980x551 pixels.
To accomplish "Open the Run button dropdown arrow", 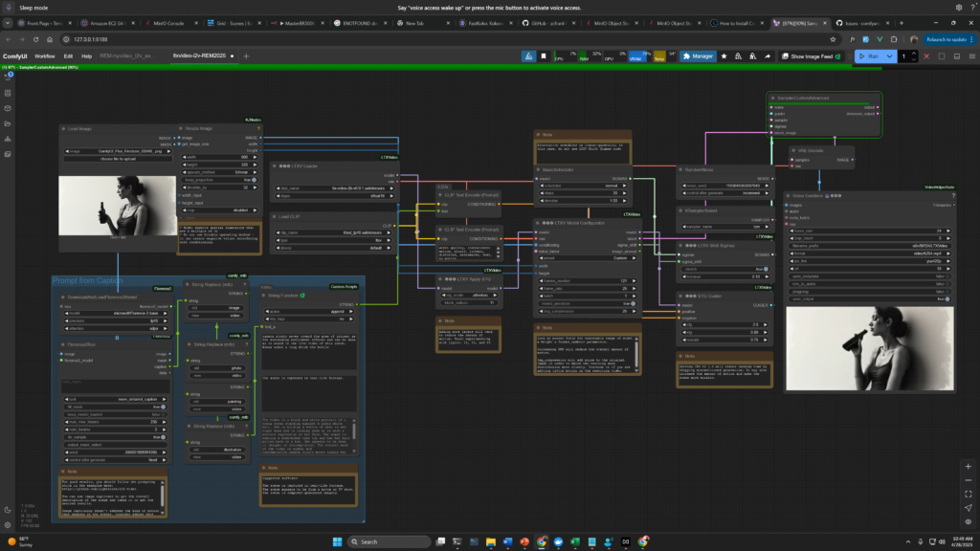I will [889, 56].
